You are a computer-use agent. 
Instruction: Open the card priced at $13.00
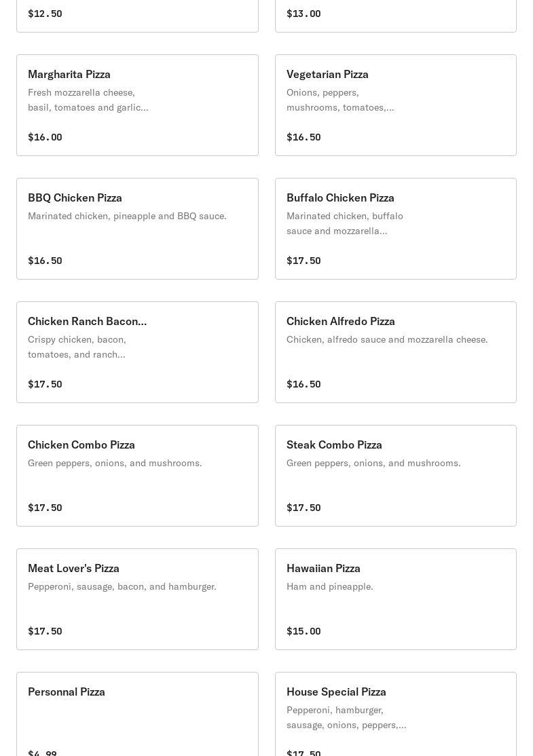point(396,16)
